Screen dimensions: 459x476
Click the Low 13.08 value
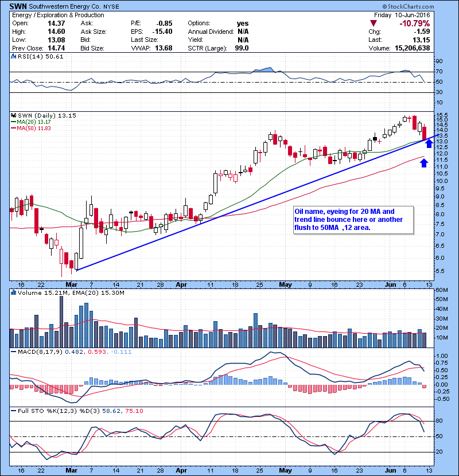56,40
